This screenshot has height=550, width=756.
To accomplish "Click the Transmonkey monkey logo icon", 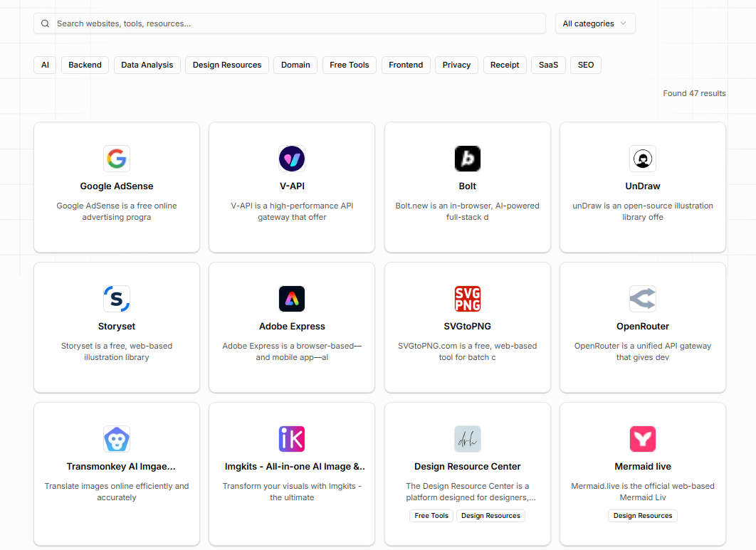I will pyautogui.click(x=117, y=439).
